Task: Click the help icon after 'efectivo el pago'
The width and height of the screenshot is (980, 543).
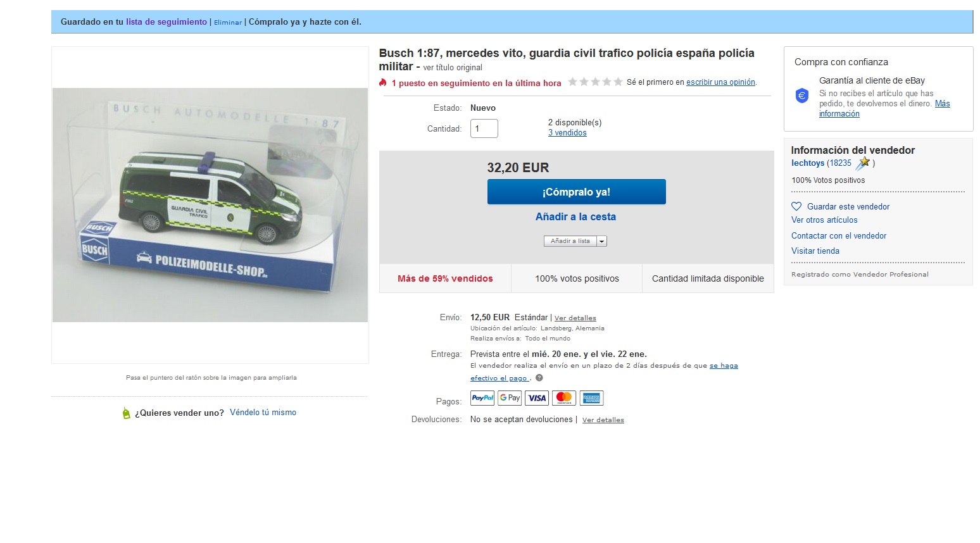Action: pyautogui.click(x=539, y=378)
